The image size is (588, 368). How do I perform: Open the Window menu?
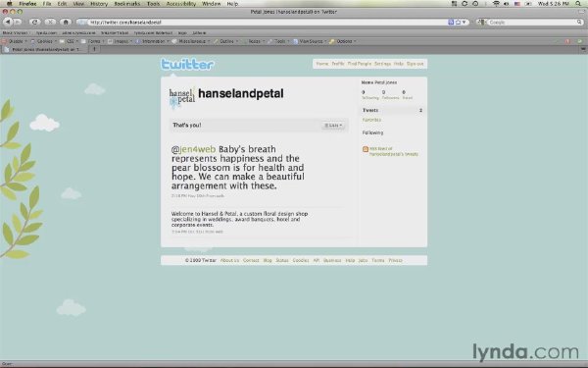(x=212, y=3)
